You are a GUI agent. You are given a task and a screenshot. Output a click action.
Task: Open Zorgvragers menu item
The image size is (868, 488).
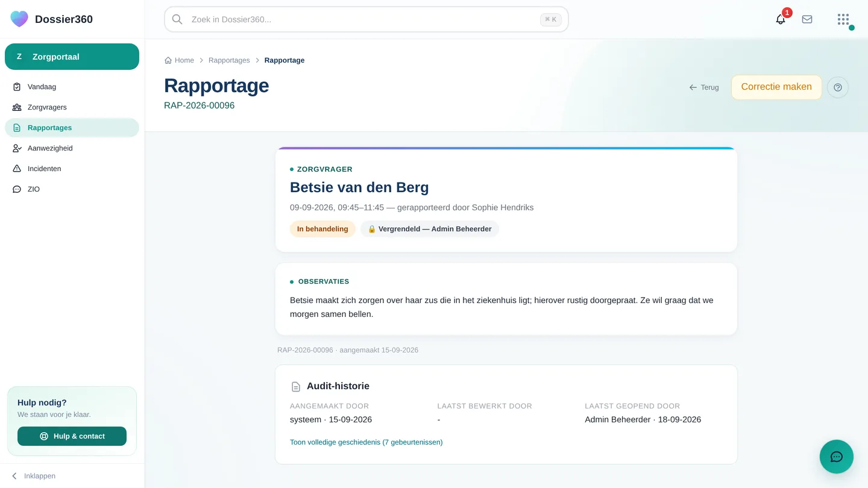72,107
